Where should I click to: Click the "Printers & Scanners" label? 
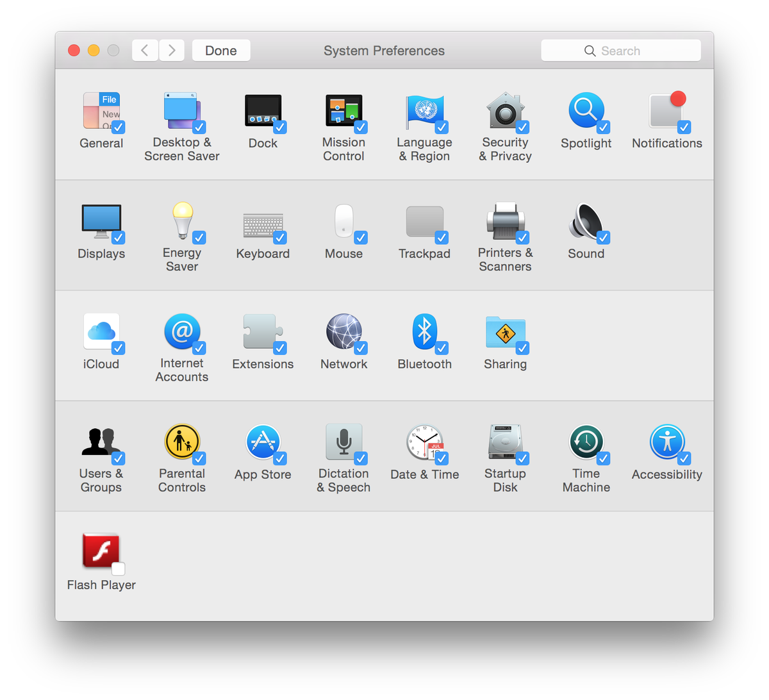(x=506, y=260)
